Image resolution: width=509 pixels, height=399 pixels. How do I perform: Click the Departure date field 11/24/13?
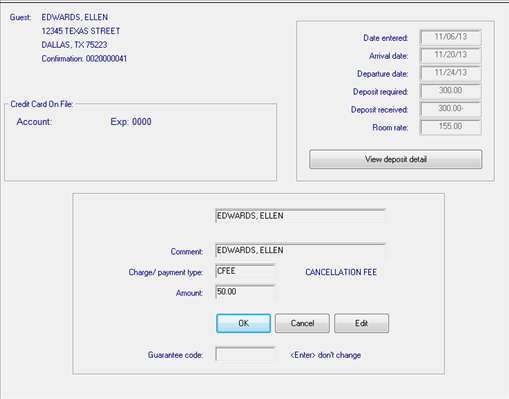(450, 73)
